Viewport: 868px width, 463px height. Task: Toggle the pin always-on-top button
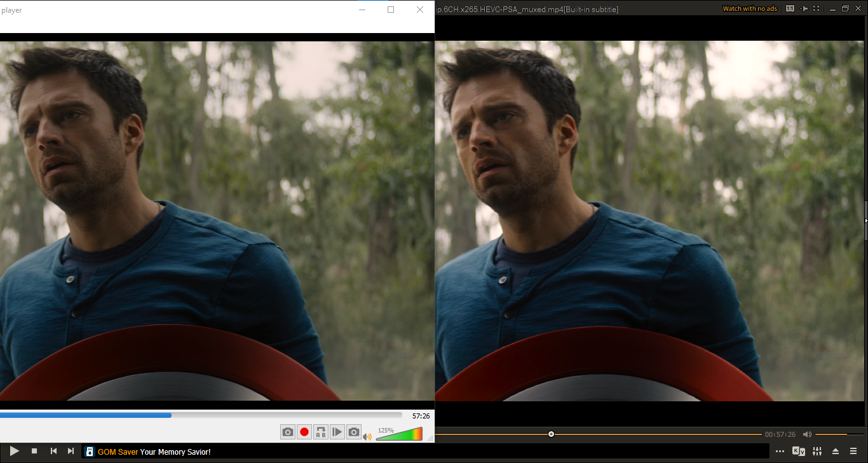(x=804, y=9)
